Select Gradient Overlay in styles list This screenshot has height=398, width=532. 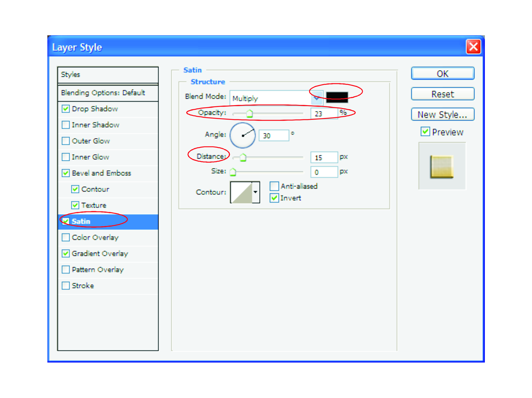coord(100,253)
